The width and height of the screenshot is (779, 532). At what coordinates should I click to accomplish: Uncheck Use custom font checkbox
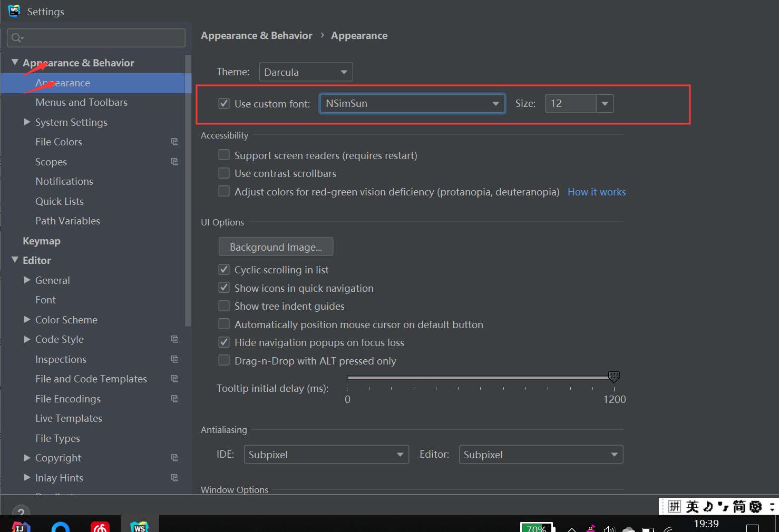[224, 103]
